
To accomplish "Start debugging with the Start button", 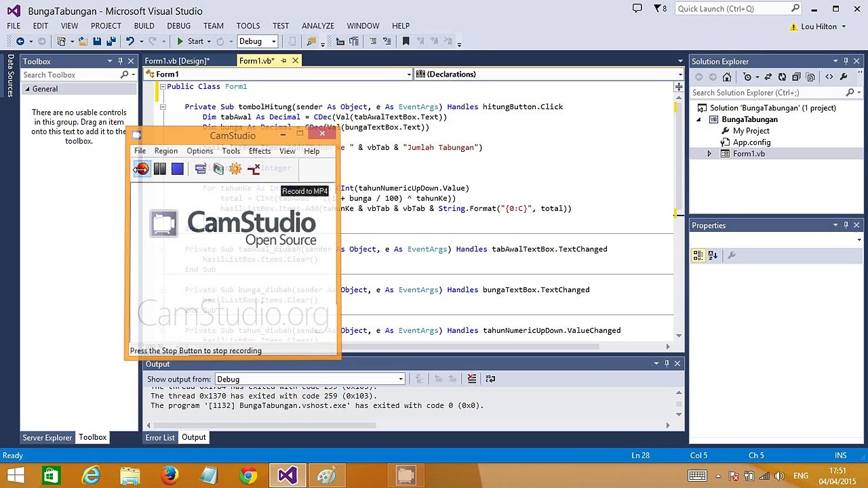I will [190, 41].
